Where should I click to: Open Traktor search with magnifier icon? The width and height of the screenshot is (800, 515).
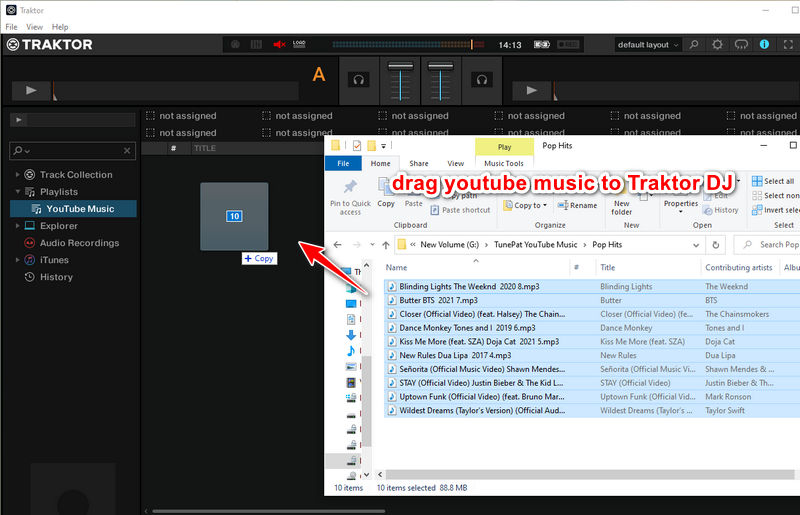pyautogui.click(x=694, y=44)
